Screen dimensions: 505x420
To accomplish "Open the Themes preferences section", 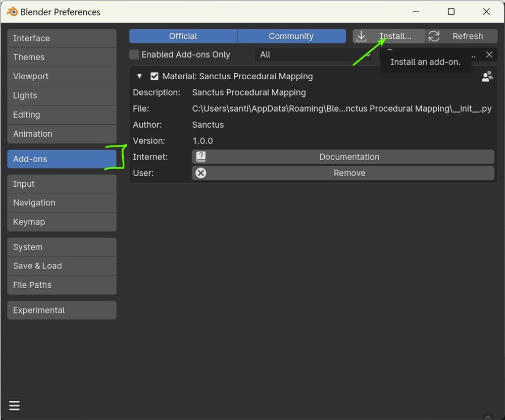I will 62,58.
